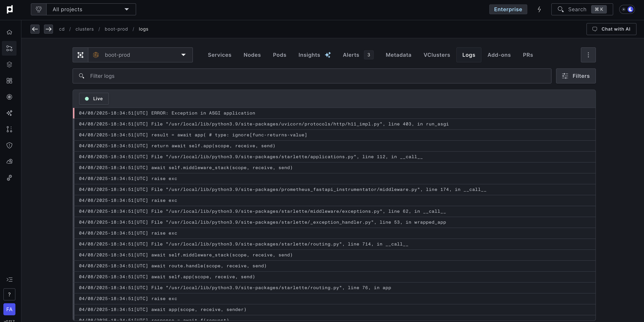Click the shield security icon in sidebar
Image resolution: width=644 pixels, height=322 pixels.
(9, 145)
